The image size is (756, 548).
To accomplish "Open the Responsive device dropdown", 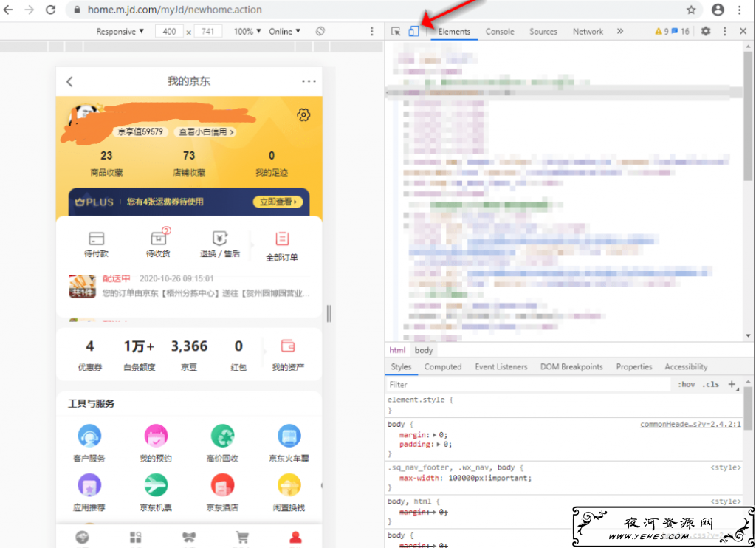I will 120,31.
